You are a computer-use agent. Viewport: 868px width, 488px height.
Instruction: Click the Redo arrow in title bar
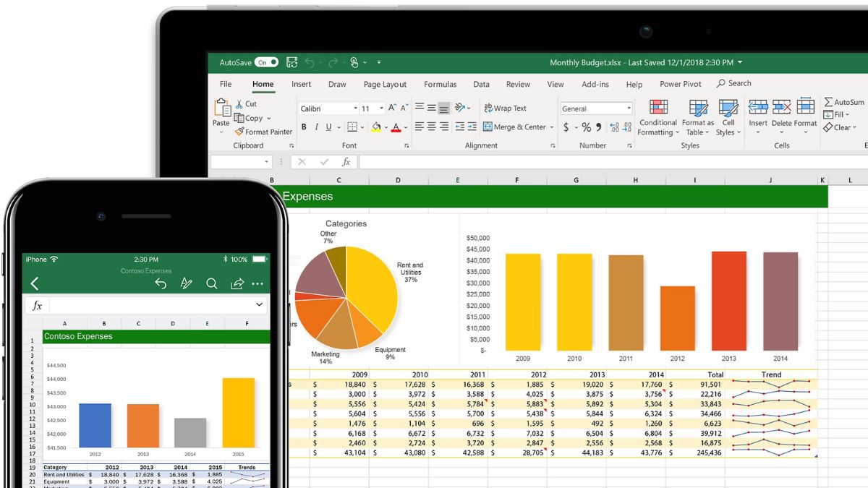[x=333, y=63]
